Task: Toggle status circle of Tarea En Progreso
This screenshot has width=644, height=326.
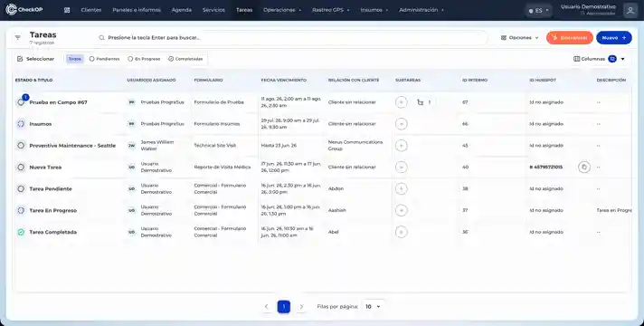Action: pos(21,210)
